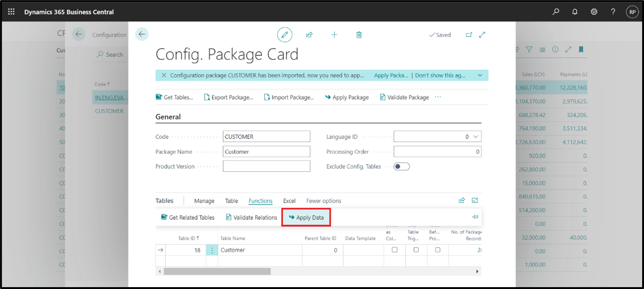The image size is (644, 289).
Task: Expand Tables section with maximize icon
Action: point(475,200)
